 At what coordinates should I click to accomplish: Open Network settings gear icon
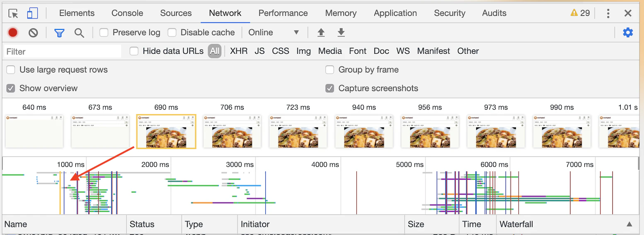click(628, 32)
